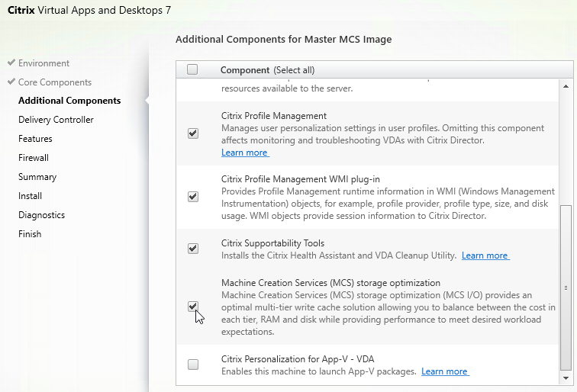Go to the Environment step
This screenshot has width=577, height=392.
click(x=44, y=63)
